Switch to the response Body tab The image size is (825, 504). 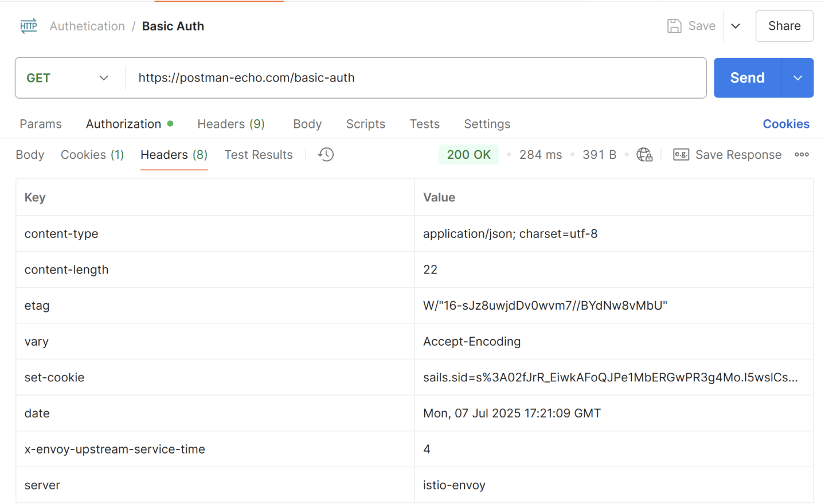click(30, 154)
